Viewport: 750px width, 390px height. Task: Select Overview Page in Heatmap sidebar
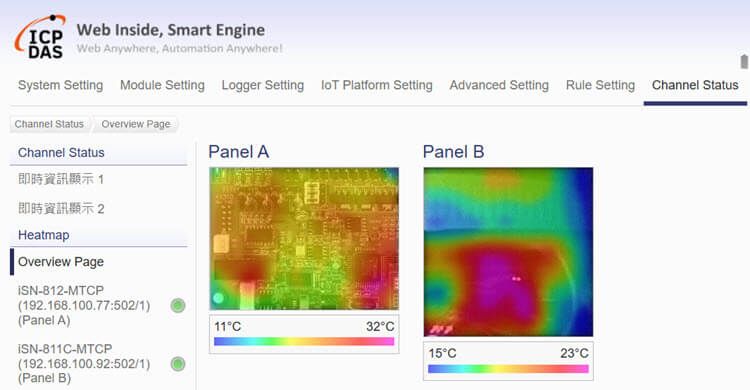(61, 262)
